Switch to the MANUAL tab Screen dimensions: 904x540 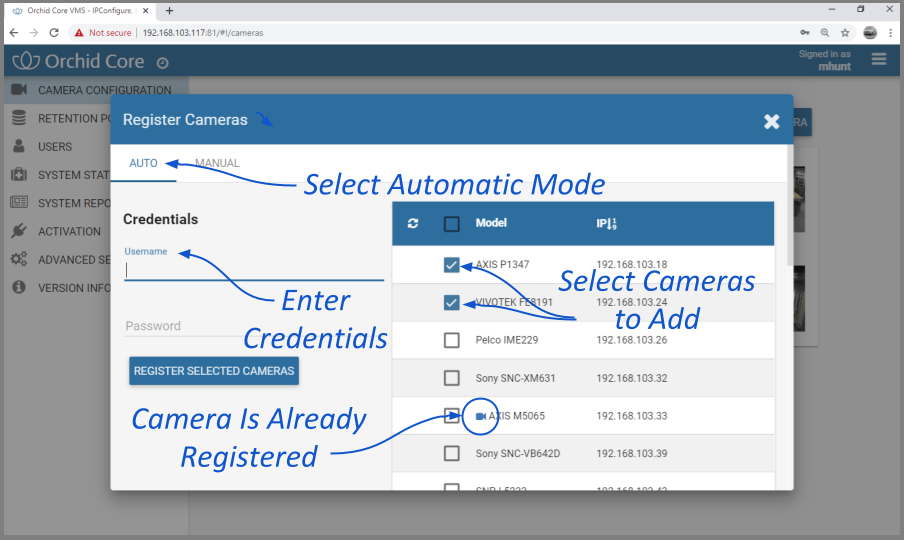click(x=217, y=163)
